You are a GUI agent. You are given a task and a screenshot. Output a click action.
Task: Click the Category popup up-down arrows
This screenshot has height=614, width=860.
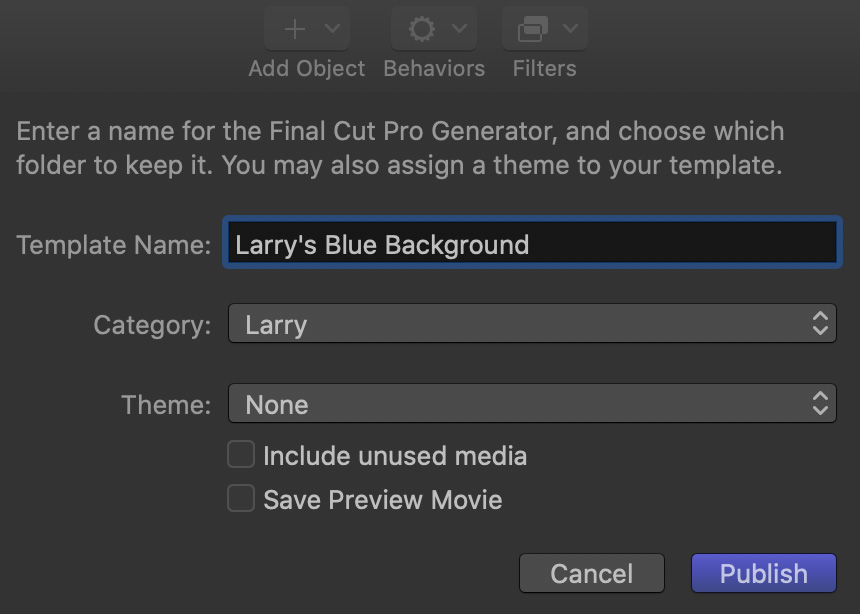(820, 324)
